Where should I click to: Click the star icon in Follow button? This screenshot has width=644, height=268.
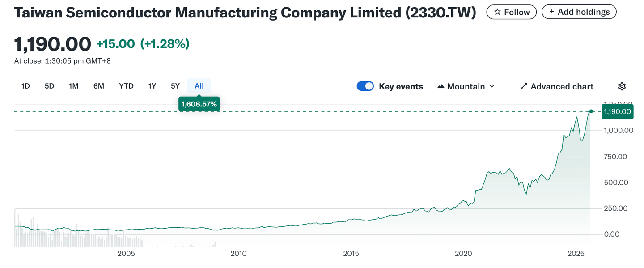point(497,12)
